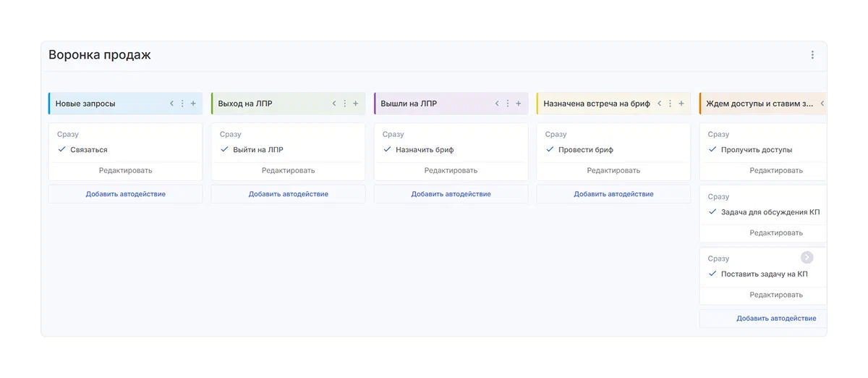
Task: Click Добавить автодействие under Новые запросы
Action: (125, 194)
